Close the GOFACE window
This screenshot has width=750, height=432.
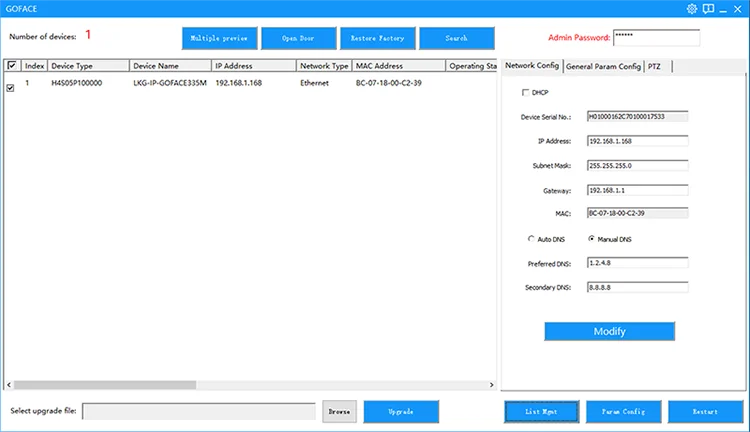(738, 9)
